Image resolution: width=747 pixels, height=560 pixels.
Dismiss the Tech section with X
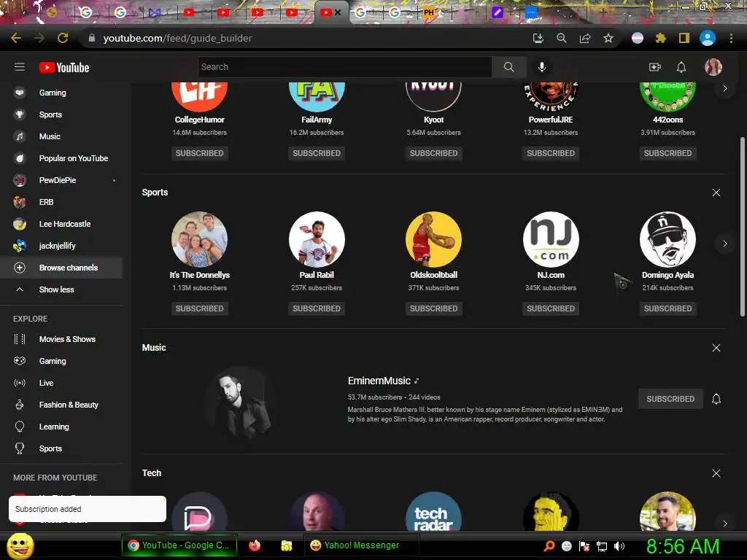(716, 473)
